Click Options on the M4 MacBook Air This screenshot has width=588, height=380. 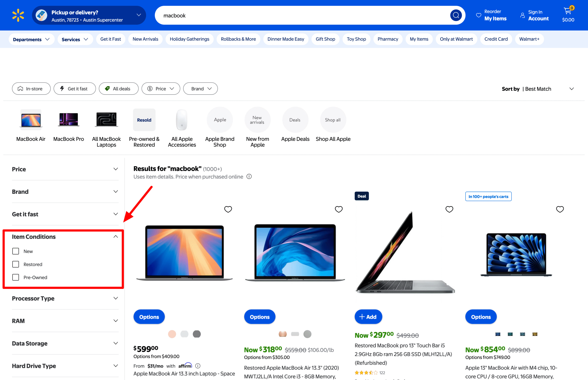481,316
